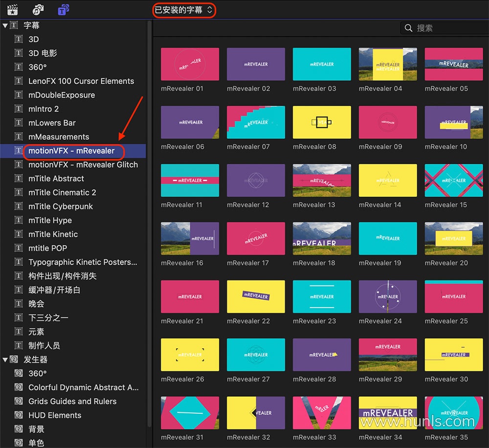The width and height of the screenshot is (489, 448).
Task: Click the 搜索 search field
Action: point(445,28)
